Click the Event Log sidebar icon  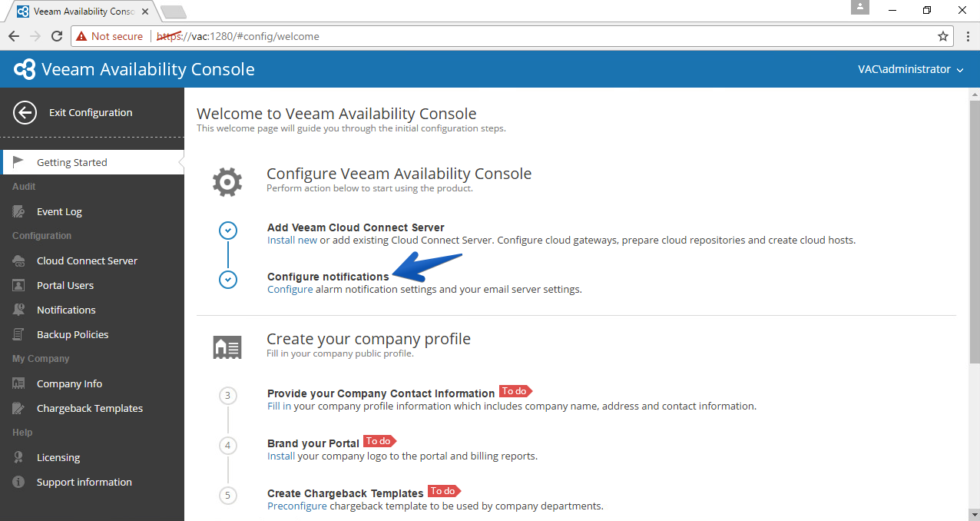pyautogui.click(x=19, y=211)
